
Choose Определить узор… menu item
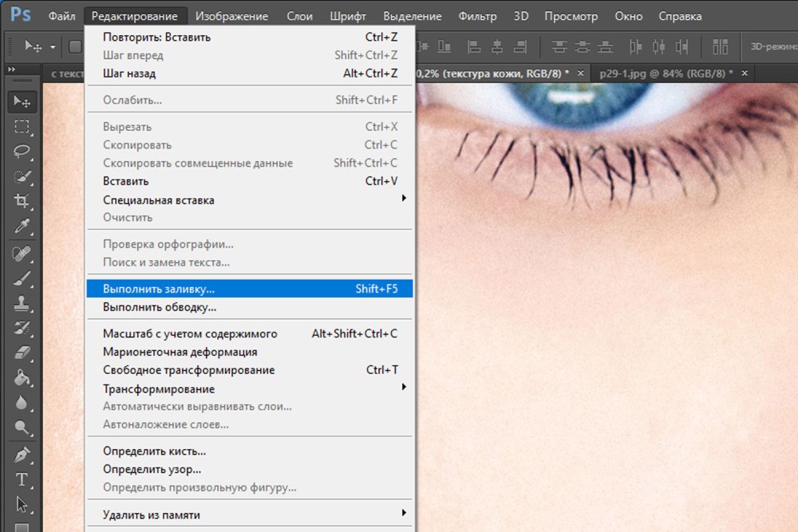tap(249, 470)
